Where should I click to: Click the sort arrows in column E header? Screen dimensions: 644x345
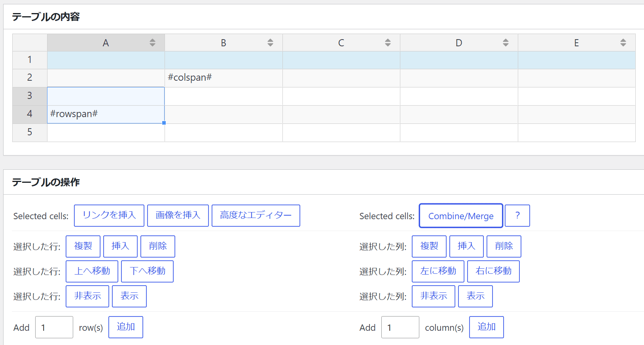(623, 43)
